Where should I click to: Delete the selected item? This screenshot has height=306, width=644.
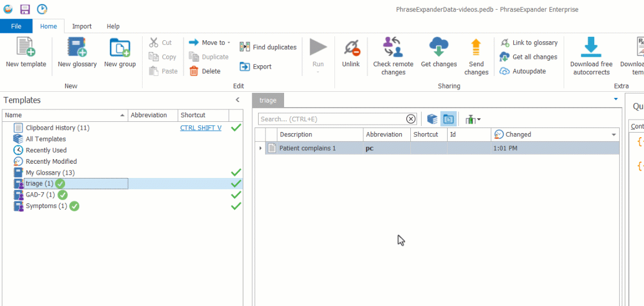205,71
